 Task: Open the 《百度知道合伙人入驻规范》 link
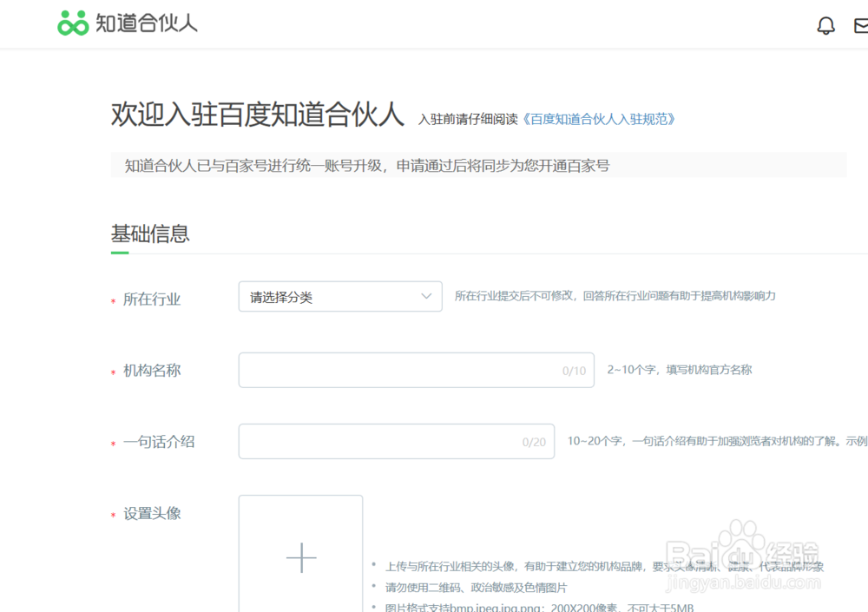pyautogui.click(x=598, y=119)
